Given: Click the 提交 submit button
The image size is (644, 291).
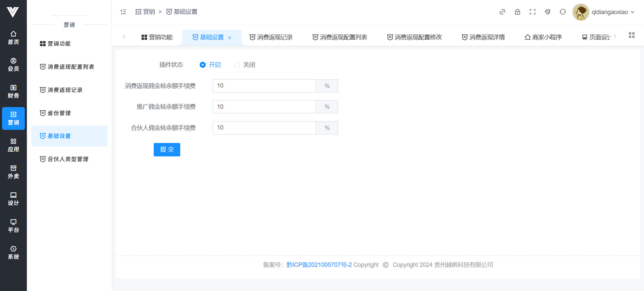Looking at the screenshot, I should pyautogui.click(x=167, y=150).
